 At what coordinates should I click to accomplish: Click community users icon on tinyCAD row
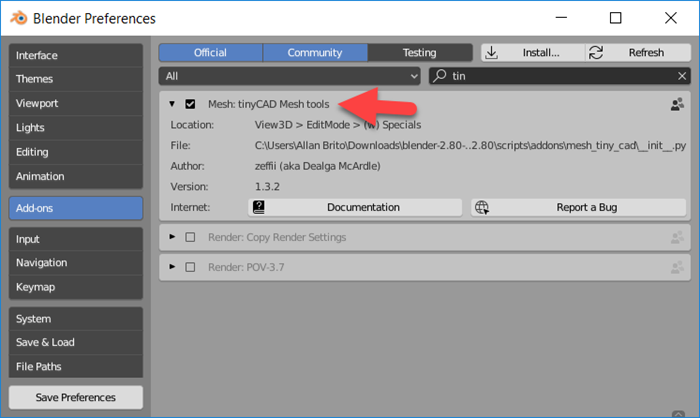coord(677,104)
